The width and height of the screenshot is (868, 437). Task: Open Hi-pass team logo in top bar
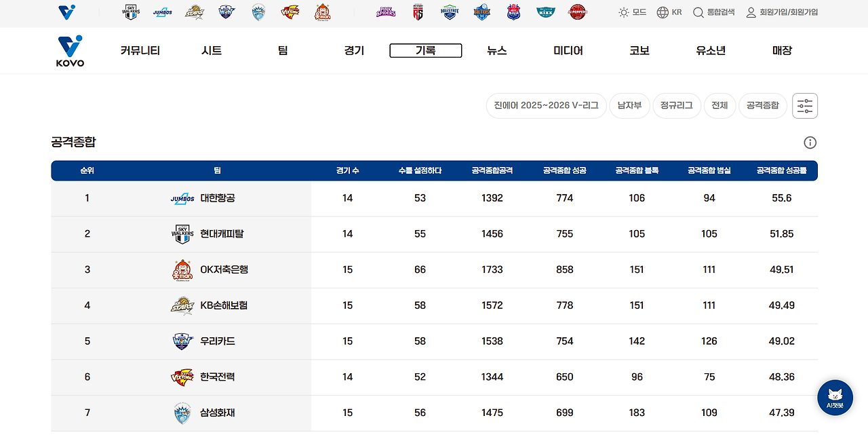point(514,12)
